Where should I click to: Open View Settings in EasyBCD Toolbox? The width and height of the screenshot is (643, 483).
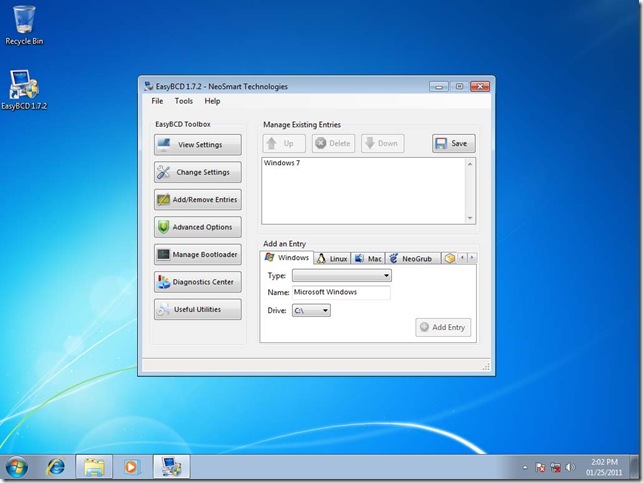[198, 145]
